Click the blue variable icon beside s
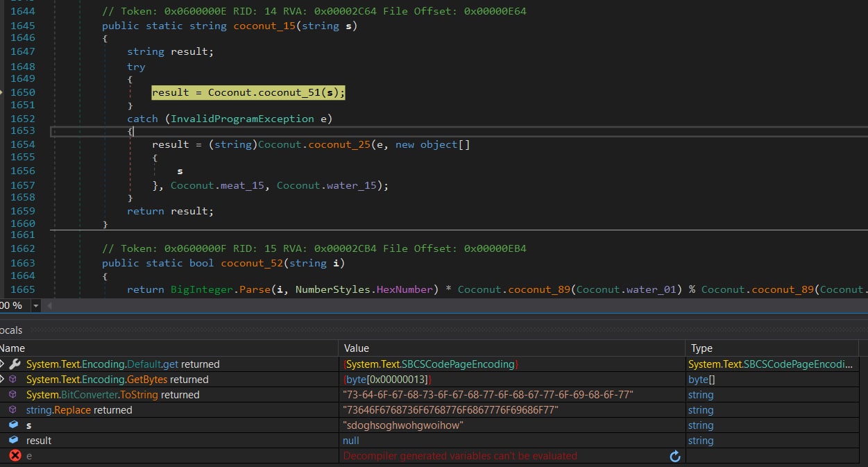The height and width of the screenshot is (467, 868). [14, 425]
